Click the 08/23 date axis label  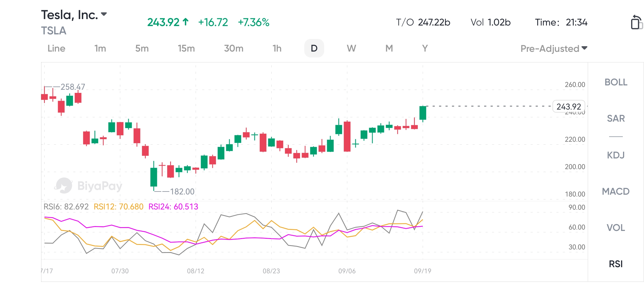(271, 271)
